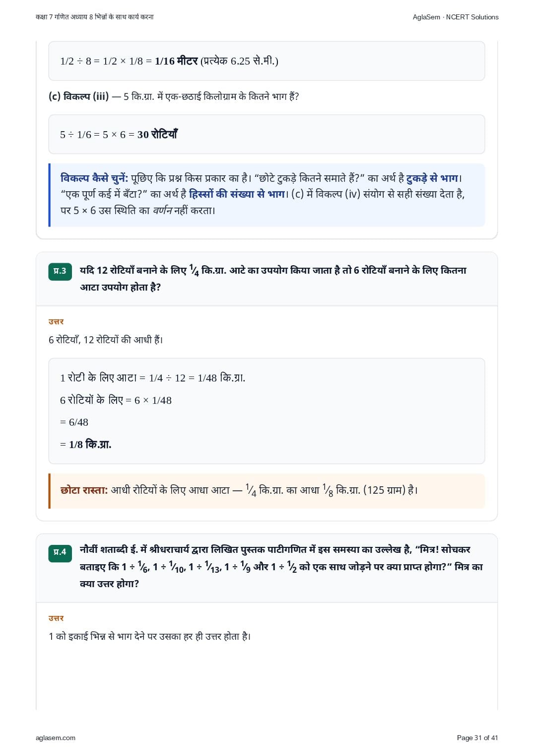The image size is (534, 756).
Task: Click the chapter title in page header
Action: [95, 17]
